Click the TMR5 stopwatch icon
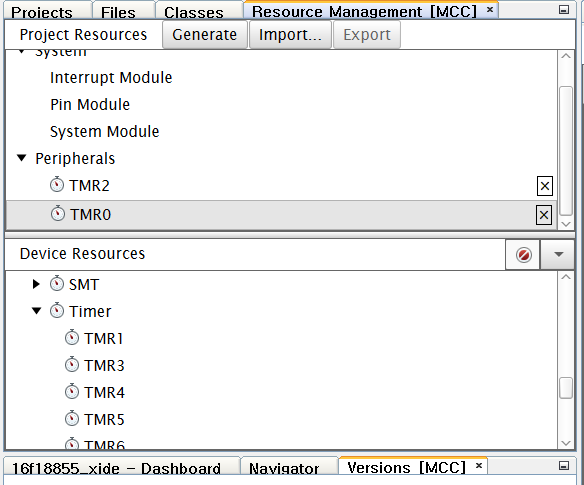The width and height of the screenshot is (584, 485). [72, 419]
